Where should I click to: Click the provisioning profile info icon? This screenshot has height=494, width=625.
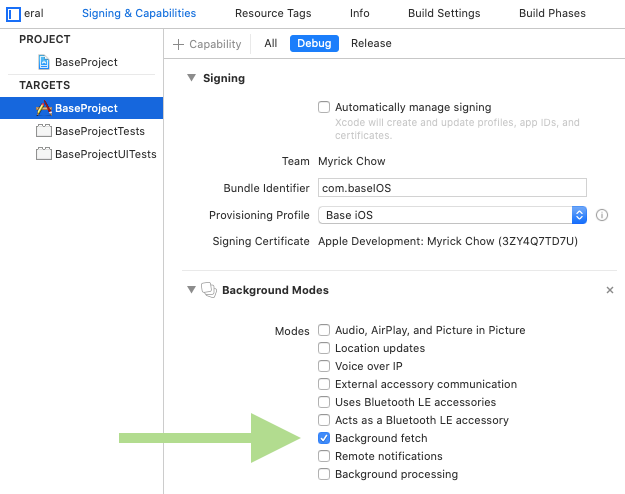602,215
